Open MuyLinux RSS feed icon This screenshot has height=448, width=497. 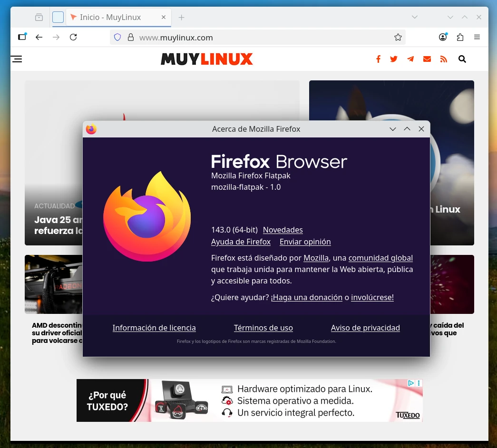[444, 59]
